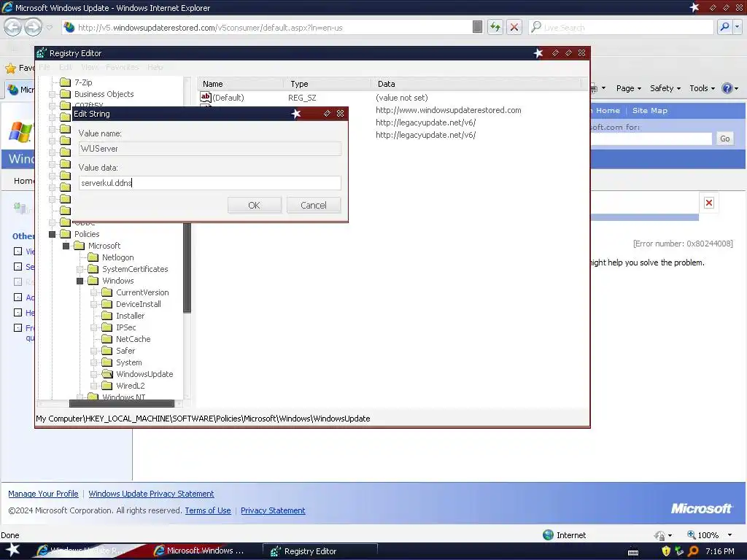
Task: Expand the IPSec key node
Action: (94, 327)
